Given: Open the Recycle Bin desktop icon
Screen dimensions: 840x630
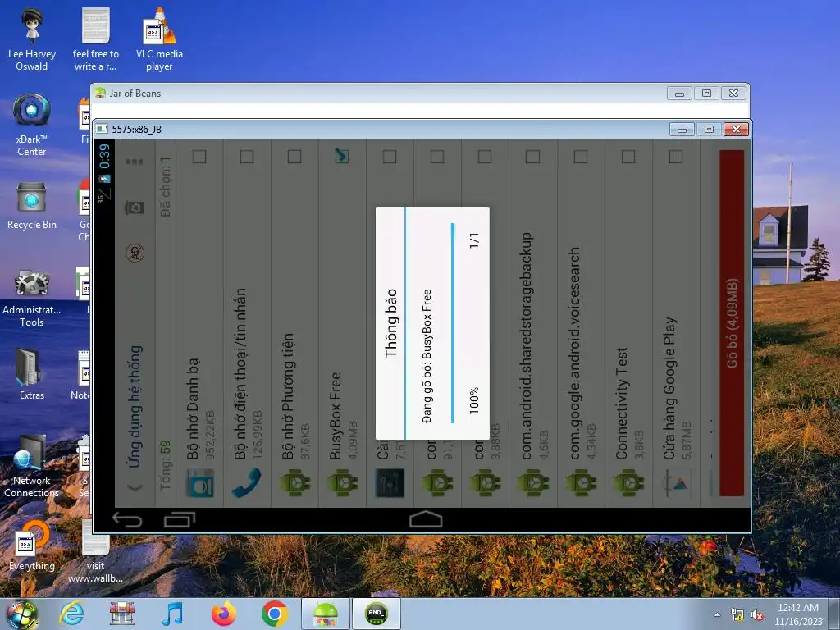Looking at the screenshot, I should pos(32,206).
